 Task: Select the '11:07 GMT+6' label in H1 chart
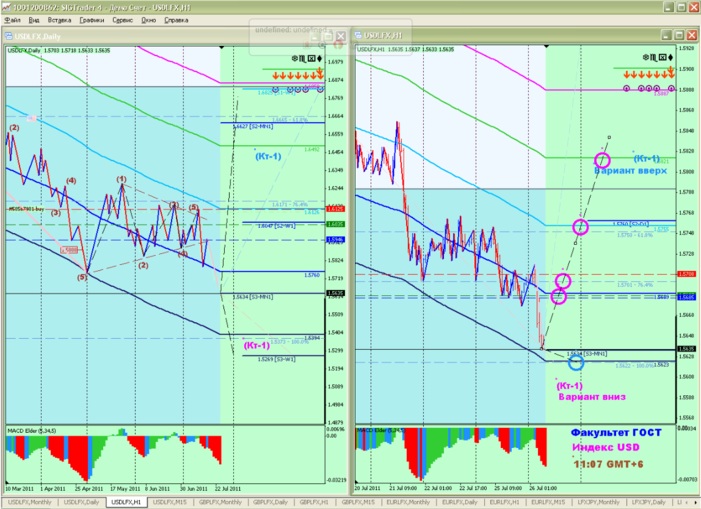coord(608,464)
